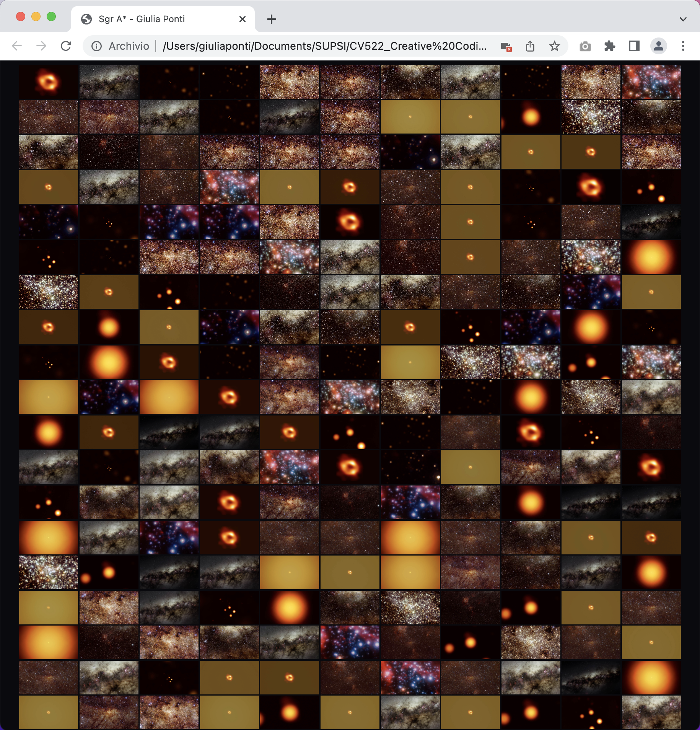Bookmark this page with star icon
The width and height of the screenshot is (700, 730).
[x=555, y=46]
